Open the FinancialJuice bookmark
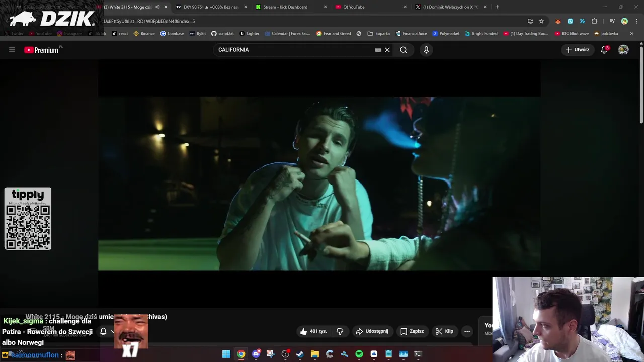This screenshot has height=362, width=644. tap(412, 34)
